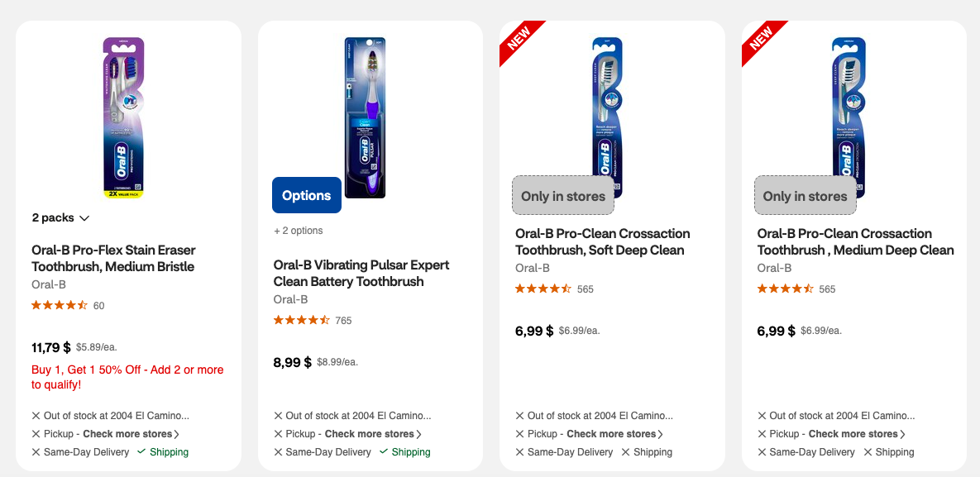Viewport: 980px width, 477px height.
Task: Click the Buy 1 Get 1 50% Off promo
Action: coord(127,377)
